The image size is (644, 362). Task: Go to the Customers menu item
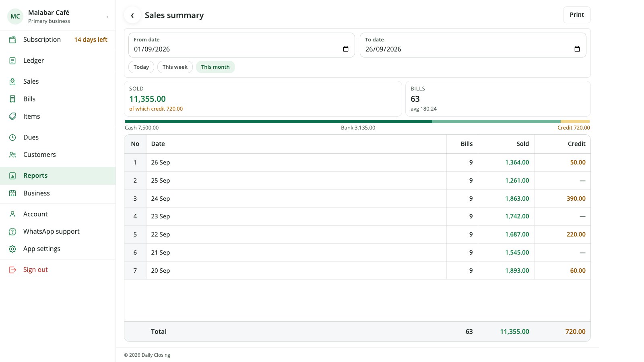[58, 155]
